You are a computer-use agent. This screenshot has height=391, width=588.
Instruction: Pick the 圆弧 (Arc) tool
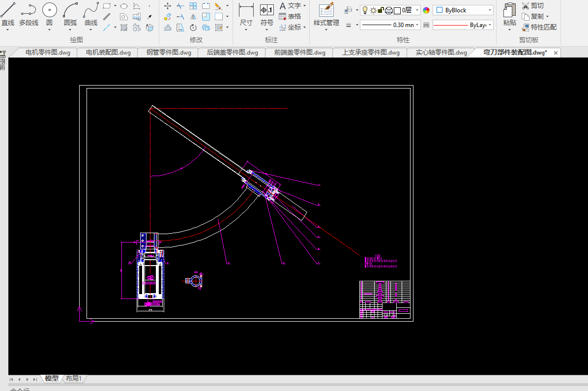70,14
